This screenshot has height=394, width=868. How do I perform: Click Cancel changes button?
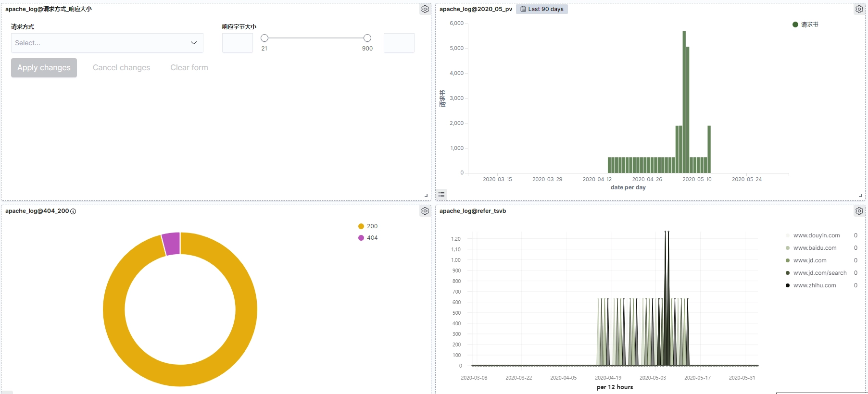(121, 68)
